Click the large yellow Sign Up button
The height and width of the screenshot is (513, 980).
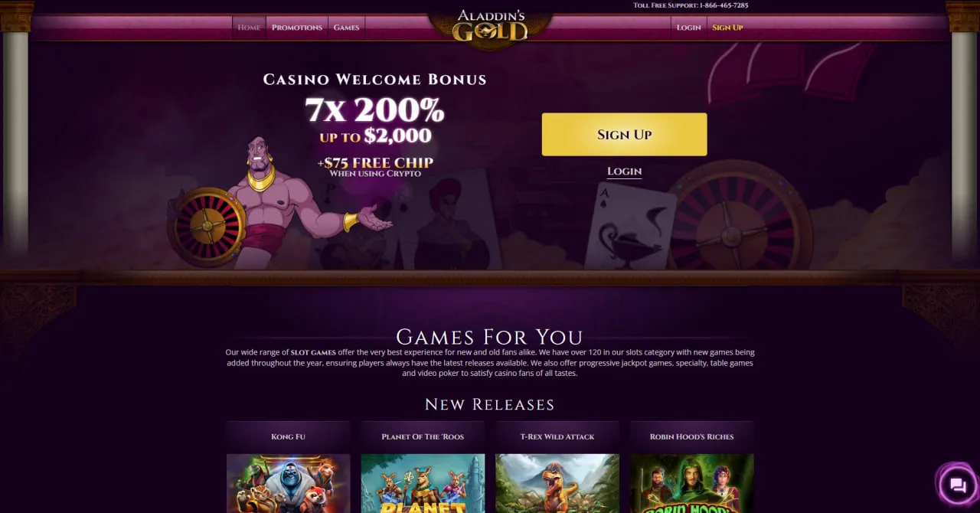pyautogui.click(x=624, y=135)
